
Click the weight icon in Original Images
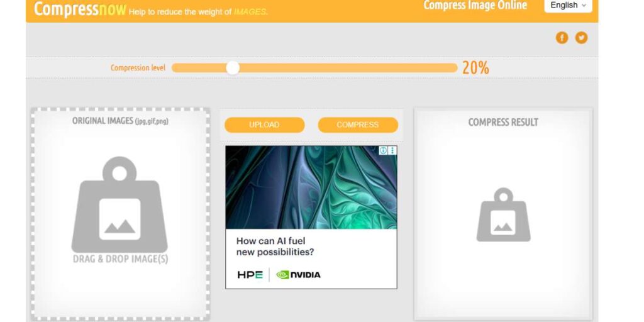119,204
